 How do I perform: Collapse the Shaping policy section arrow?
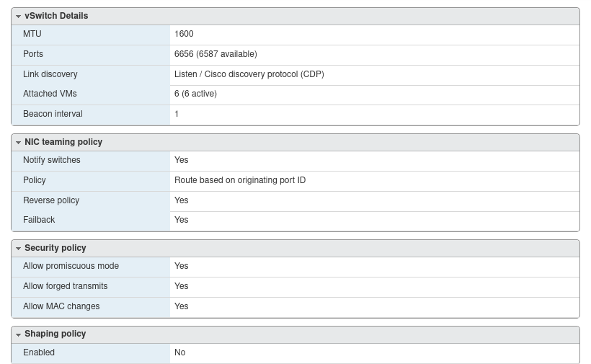click(18, 334)
